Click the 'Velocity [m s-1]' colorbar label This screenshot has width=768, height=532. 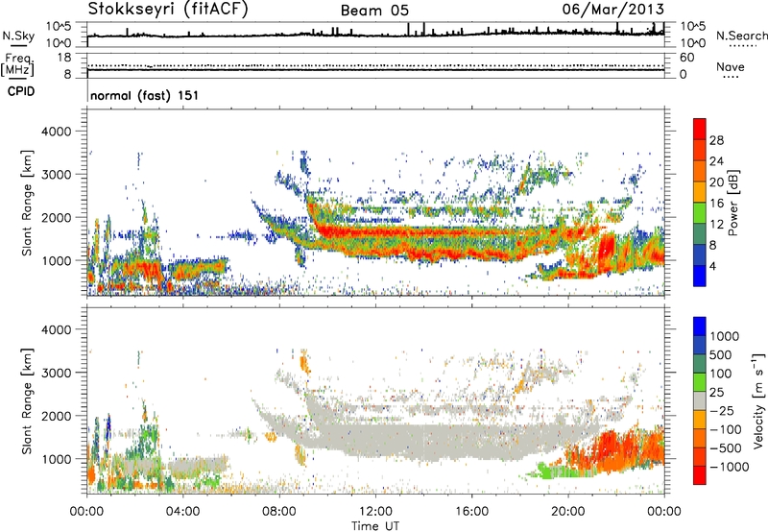[758, 400]
